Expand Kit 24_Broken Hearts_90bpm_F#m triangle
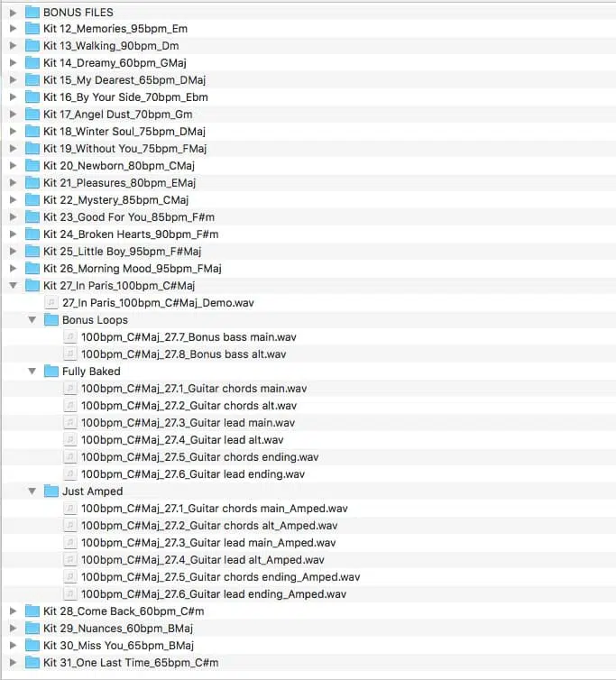The height and width of the screenshot is (680, 616). tap(13, 234)
